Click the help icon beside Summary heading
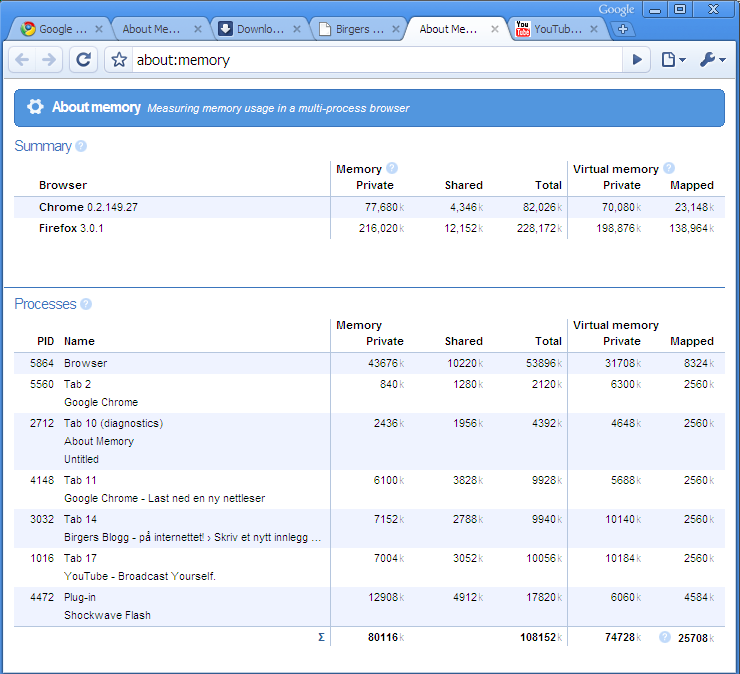The width and height of the screenshot is (740, 674). (81, 146)
